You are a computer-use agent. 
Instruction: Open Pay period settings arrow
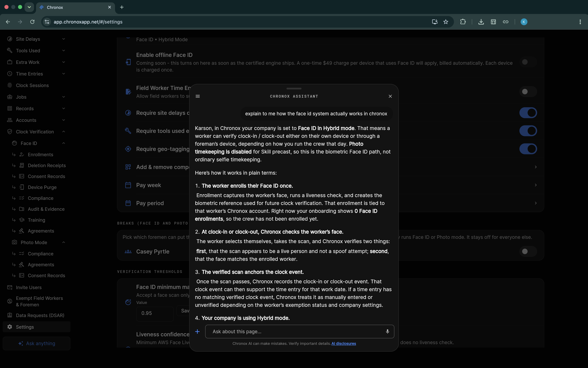point(536,203)
